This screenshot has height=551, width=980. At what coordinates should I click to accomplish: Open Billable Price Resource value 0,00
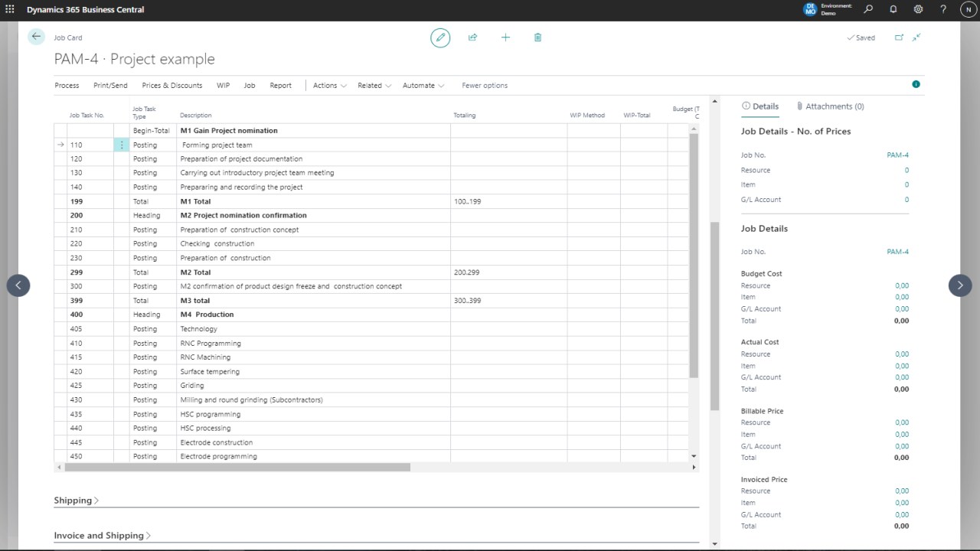[902, 422]
